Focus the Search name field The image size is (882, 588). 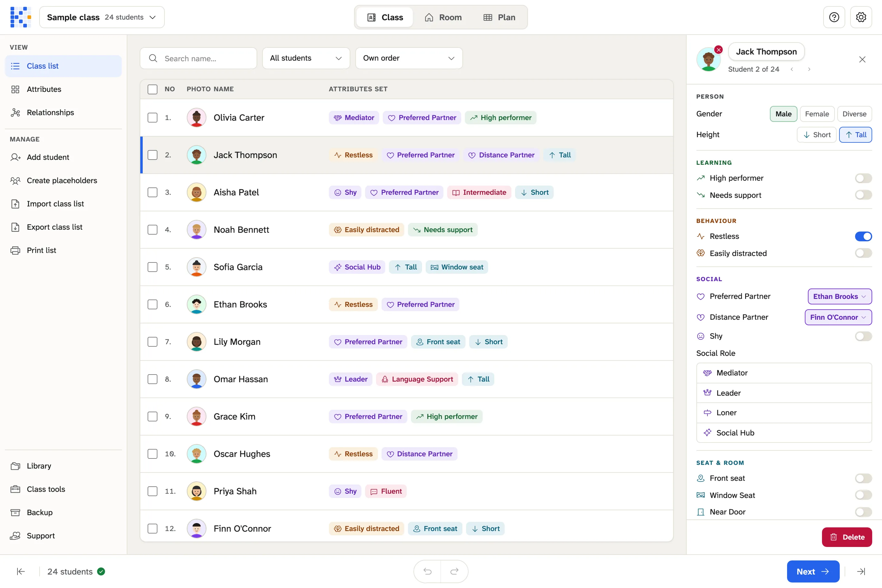pos(198,58)
